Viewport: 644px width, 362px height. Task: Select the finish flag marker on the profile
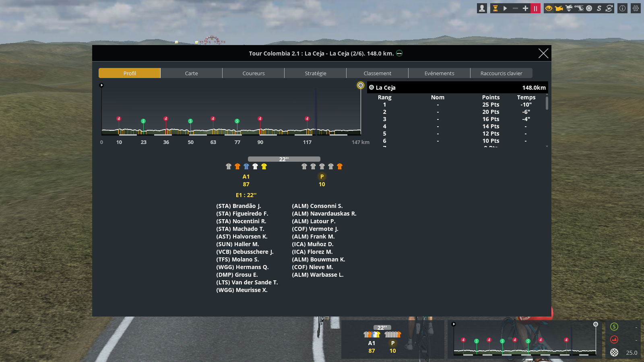tap(361, 85)
